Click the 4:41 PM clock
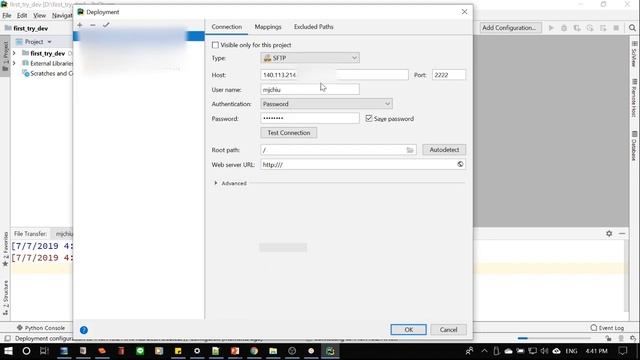The image size is (640, 360). coord(596,351)
